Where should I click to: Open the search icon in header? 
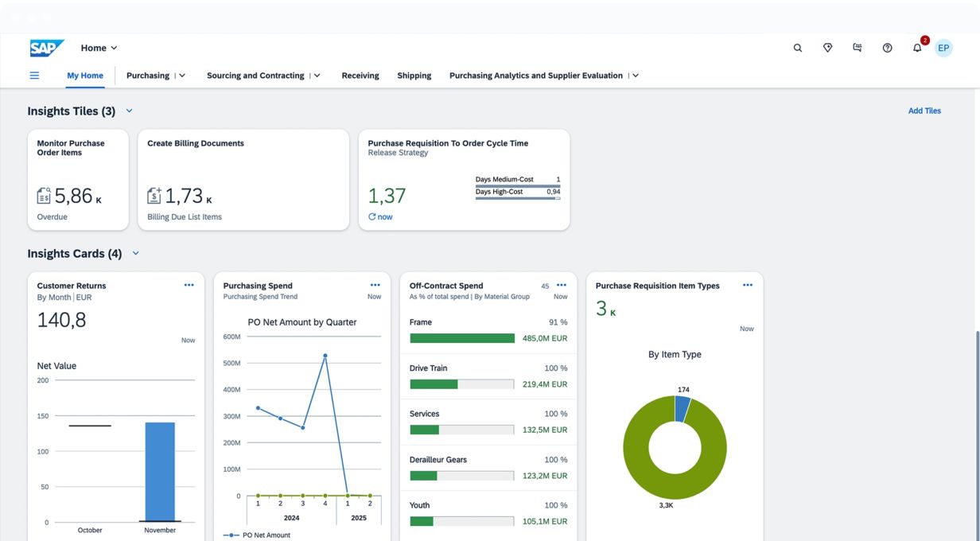coord(798,48)
